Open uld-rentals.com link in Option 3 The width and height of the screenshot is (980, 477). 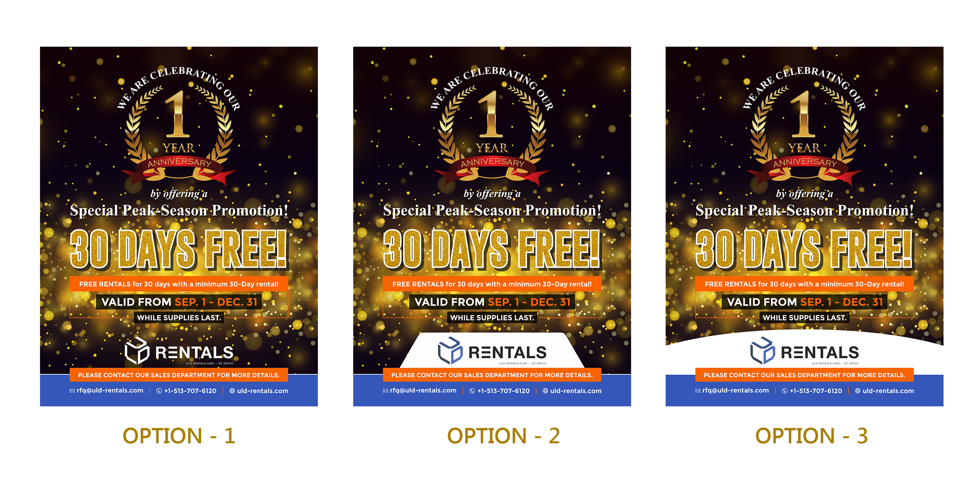888,391
